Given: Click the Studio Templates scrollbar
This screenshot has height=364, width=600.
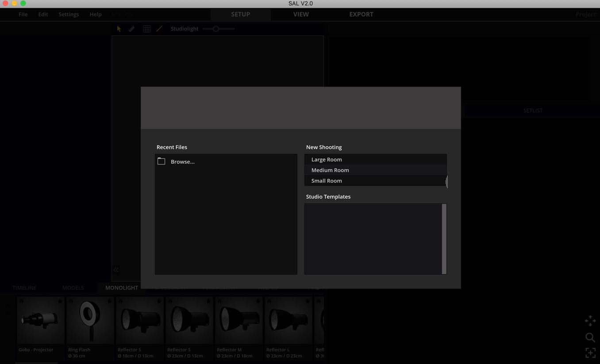Looking at the screenshot, I should pyautogui.click(x=444, y=239).
